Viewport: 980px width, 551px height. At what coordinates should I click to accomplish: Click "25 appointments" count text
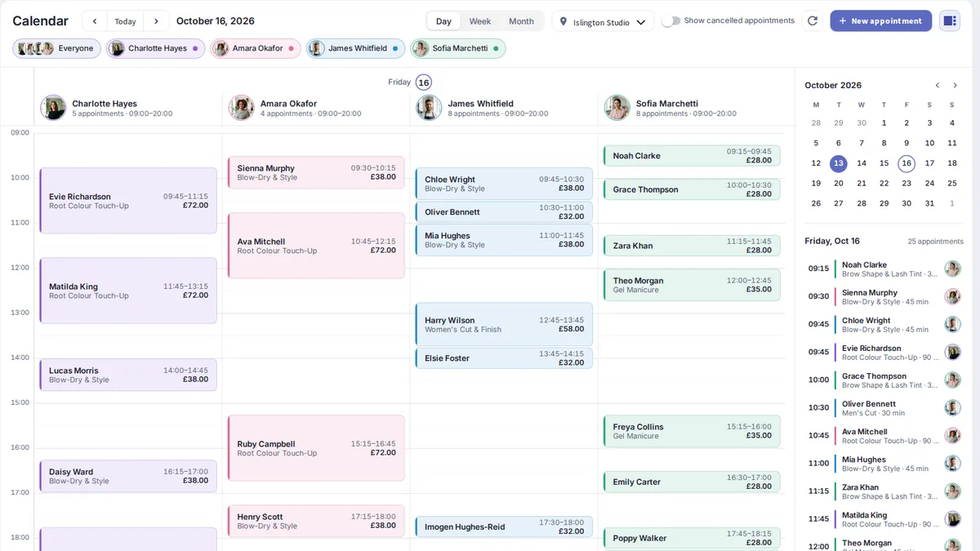tap(936, 242)
